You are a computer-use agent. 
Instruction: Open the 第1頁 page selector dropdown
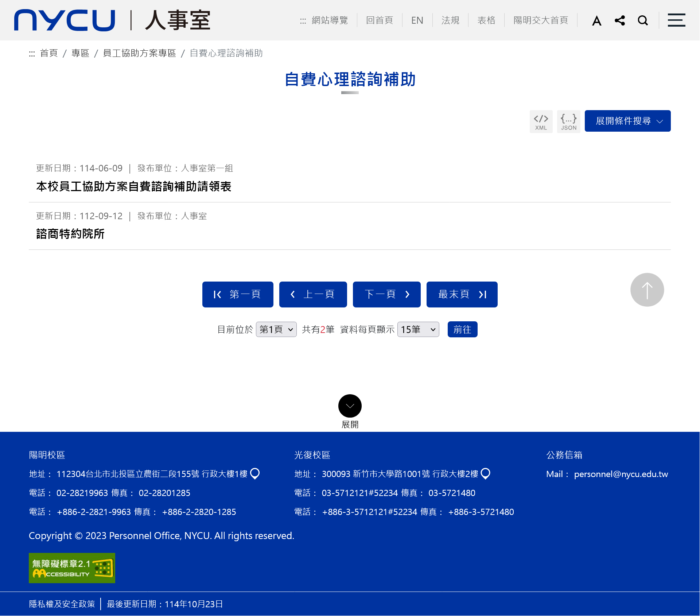pos(276,329)
